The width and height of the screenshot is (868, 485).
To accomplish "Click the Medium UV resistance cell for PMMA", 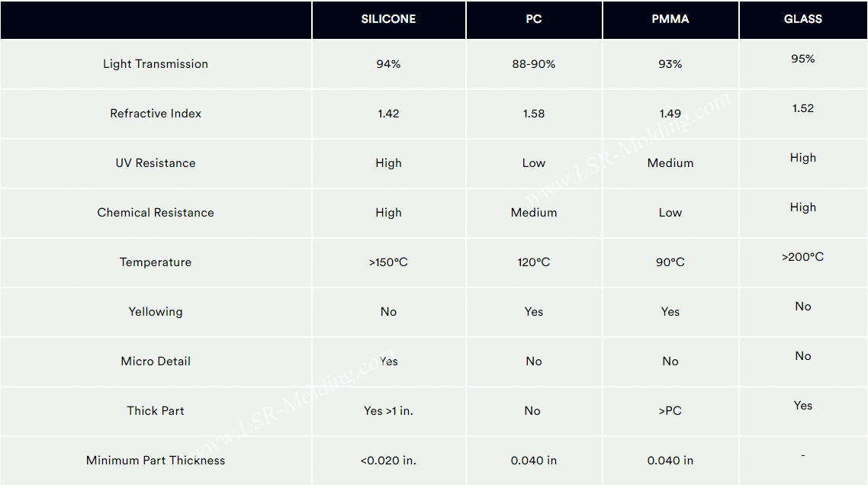I will coord(670,163).
